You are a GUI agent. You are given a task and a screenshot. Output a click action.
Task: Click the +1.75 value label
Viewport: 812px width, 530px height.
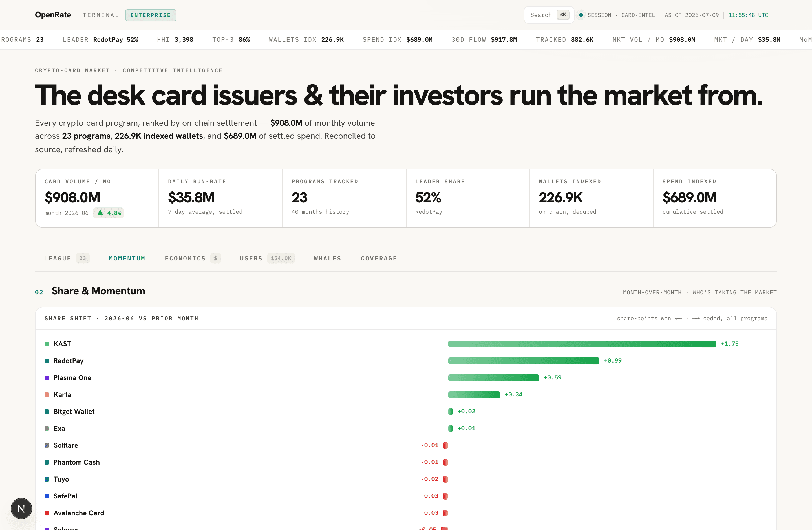click(729, 344)
